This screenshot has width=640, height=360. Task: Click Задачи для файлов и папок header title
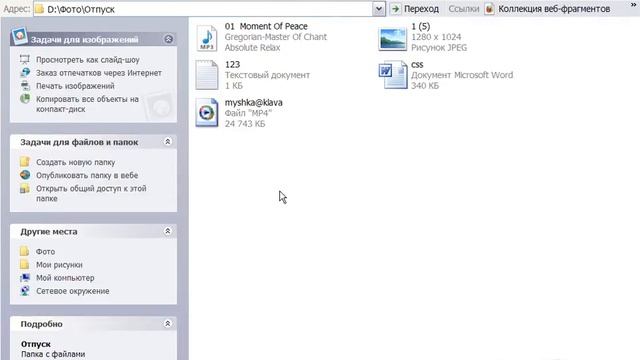(x=79, y=142)
